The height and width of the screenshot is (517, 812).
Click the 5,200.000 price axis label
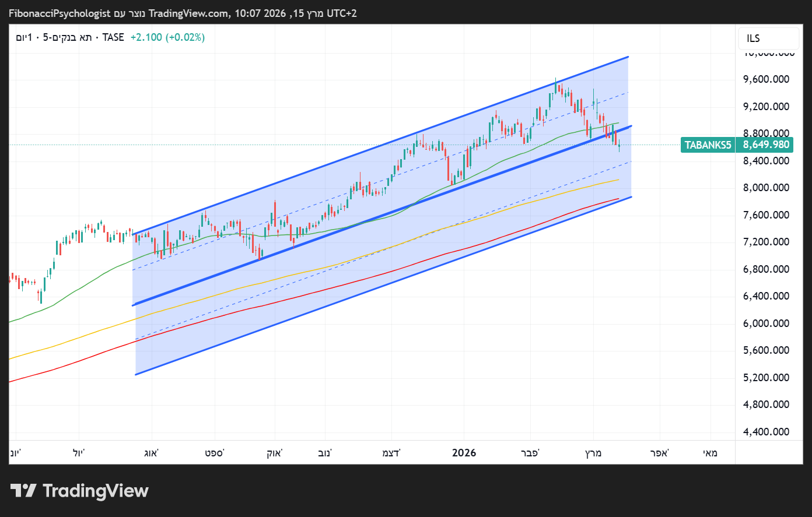[x=766, y=378]
